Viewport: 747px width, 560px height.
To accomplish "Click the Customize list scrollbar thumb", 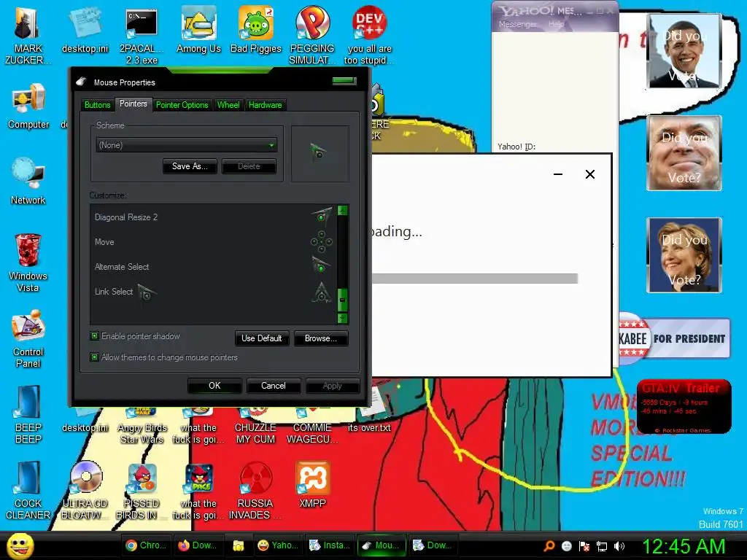I will [342, 300].
